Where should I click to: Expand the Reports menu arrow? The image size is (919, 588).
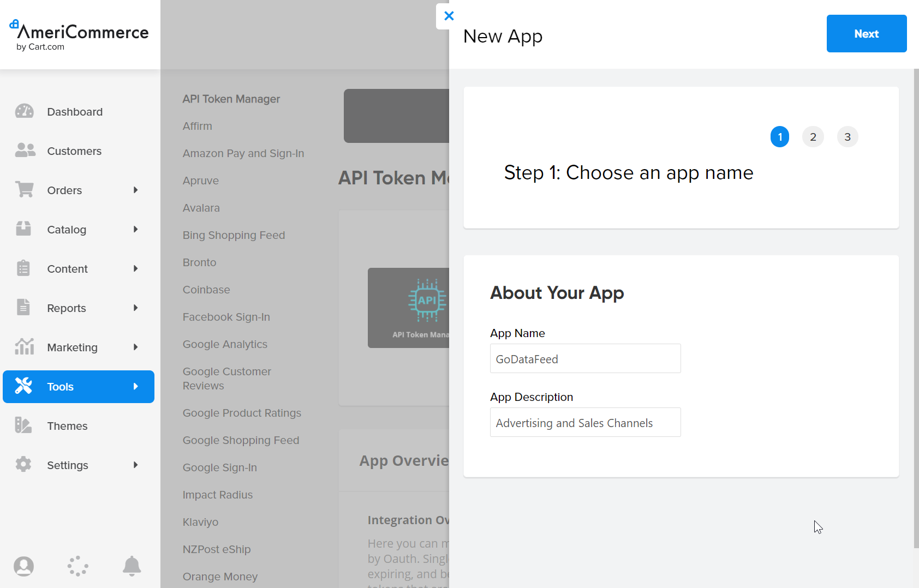(136, 308)
